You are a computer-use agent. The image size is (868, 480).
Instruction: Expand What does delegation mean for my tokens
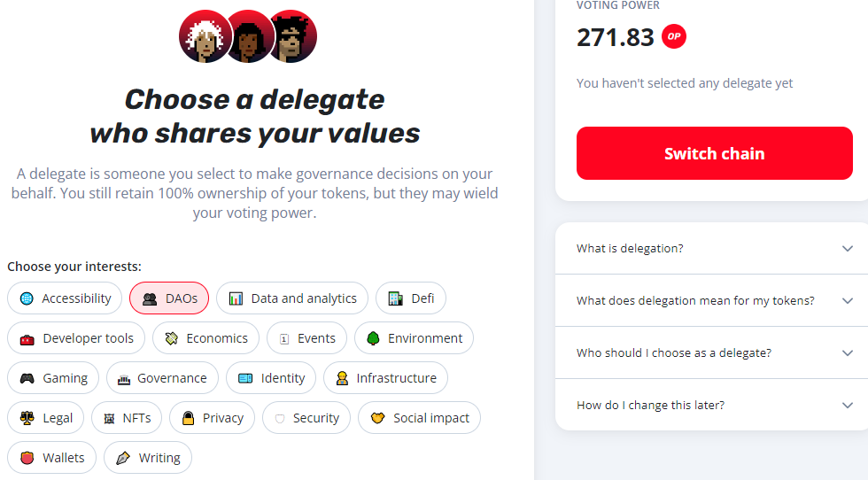(711, 300)
